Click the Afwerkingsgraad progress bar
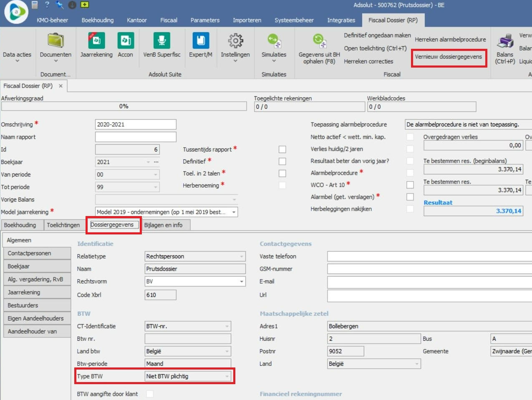 click(x=124, y=106)
